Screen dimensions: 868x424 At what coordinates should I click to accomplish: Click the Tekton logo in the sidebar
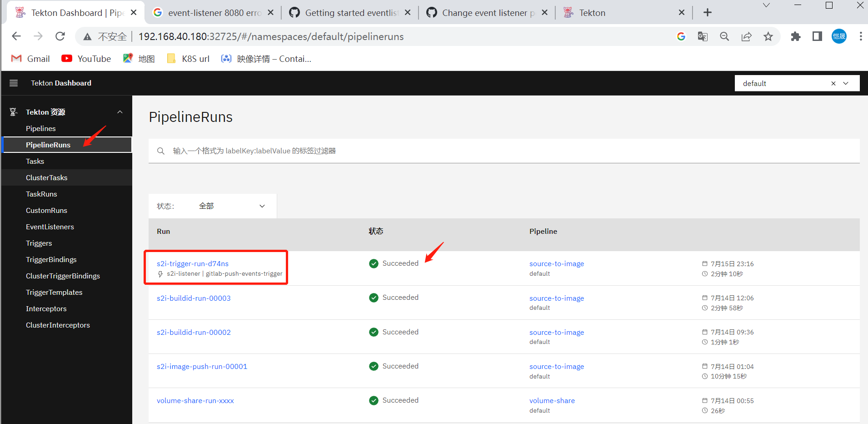13,111
